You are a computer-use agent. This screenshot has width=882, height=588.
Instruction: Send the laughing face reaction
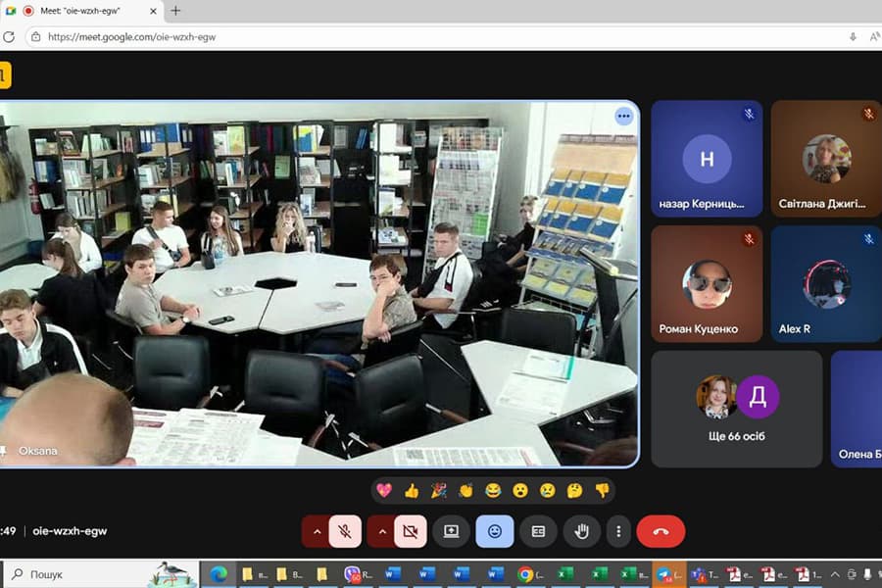[x=493, y=491]
